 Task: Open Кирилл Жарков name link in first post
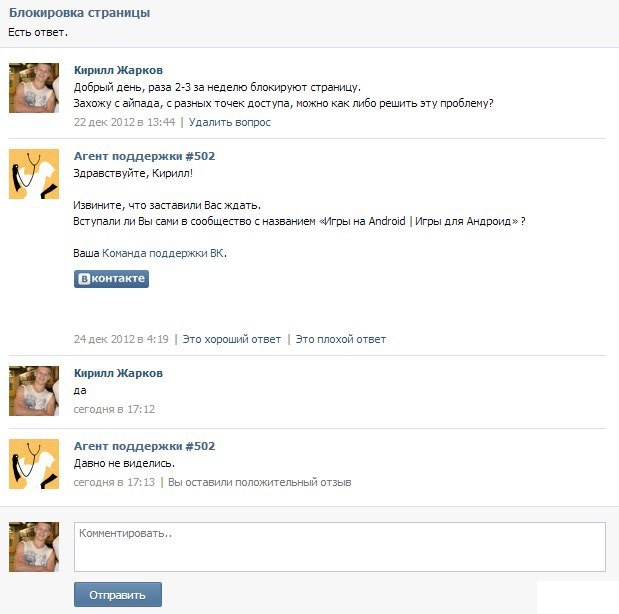[x=118, y=70]
